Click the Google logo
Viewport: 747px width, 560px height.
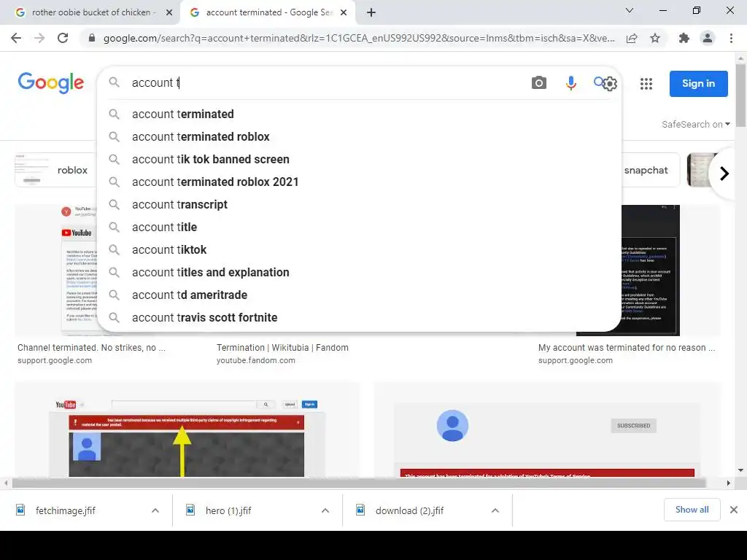tap(51, 82)
